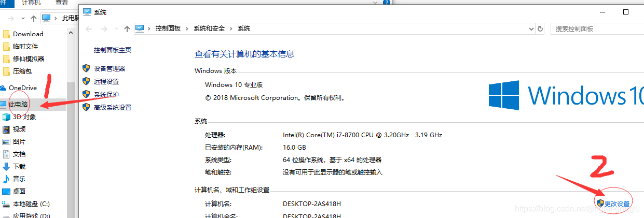Viewport: 644px width, 218px height.
Task: Open 设备管理器 (Device Manager) link
Action: [109, 68]
